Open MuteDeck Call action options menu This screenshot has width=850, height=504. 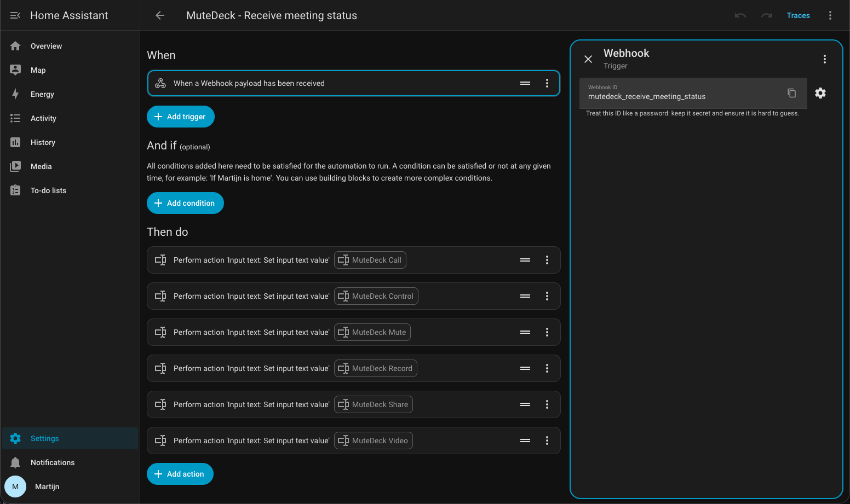547,260
